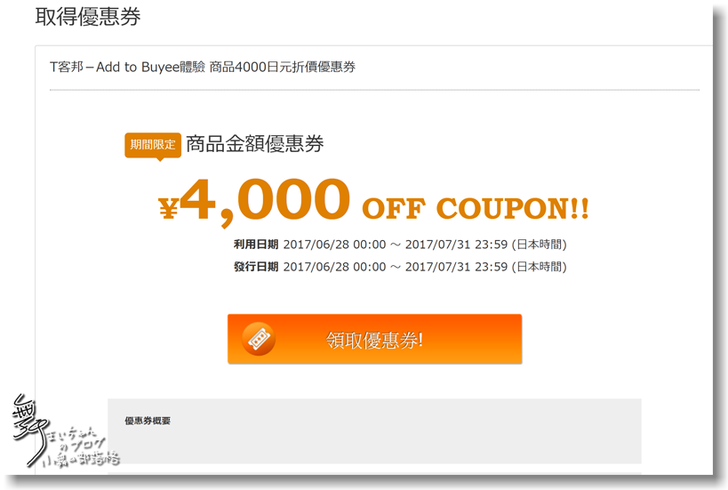
Task: Select the orange 期間限定 badge
Action: [x=153, y=145]
